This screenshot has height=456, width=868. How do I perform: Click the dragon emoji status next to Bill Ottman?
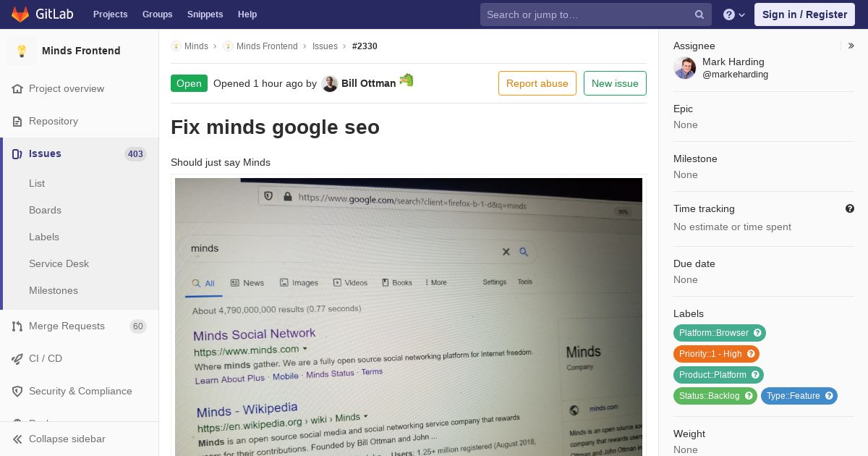407,80
